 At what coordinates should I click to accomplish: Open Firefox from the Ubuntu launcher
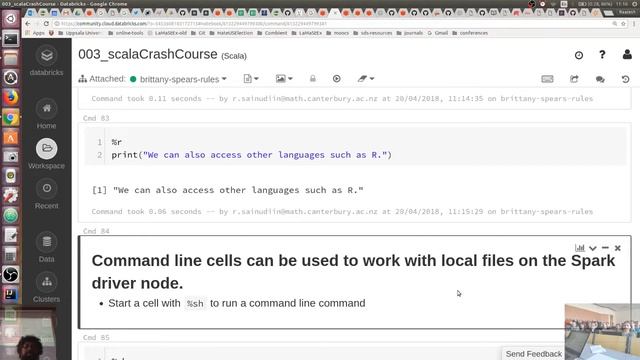coord(11,98)
